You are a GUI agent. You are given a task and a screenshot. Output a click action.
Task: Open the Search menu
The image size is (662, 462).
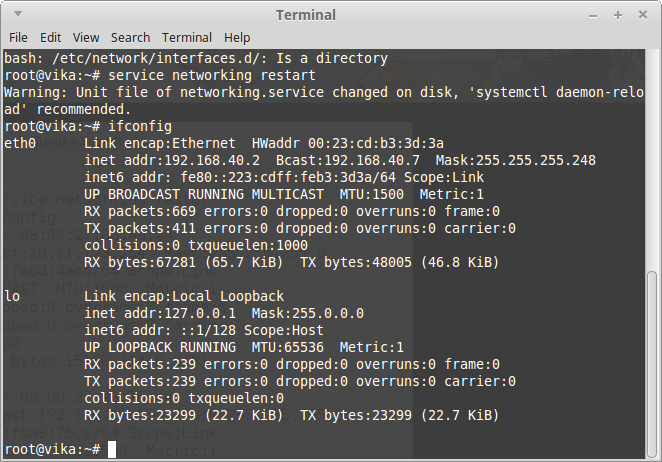[130, 37]
